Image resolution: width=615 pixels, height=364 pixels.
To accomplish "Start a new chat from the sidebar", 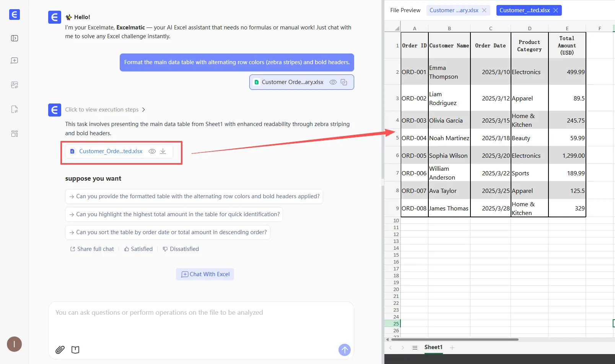I will (15, 61).
